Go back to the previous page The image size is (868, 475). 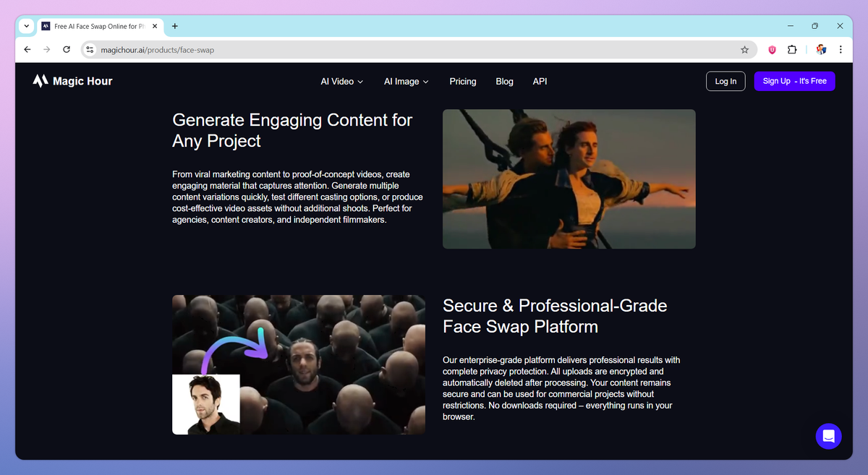(x=27, y=50)
